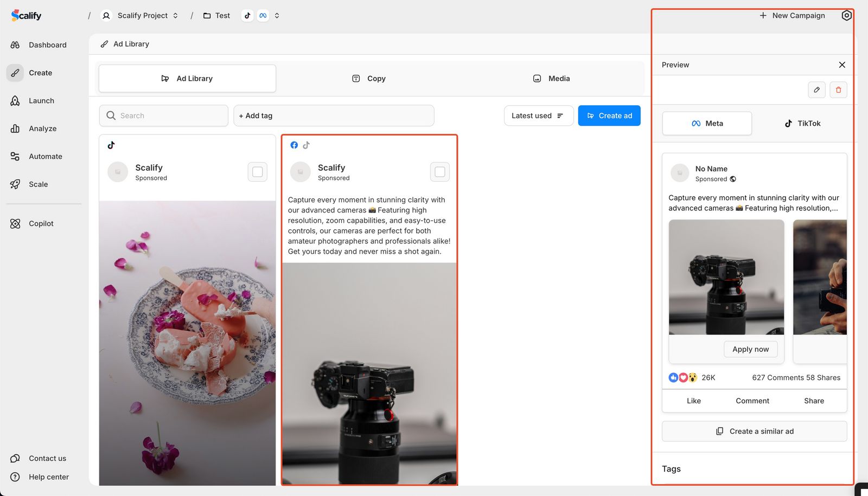
Task: Go to Scale with rocket icon
Action: 38,184
